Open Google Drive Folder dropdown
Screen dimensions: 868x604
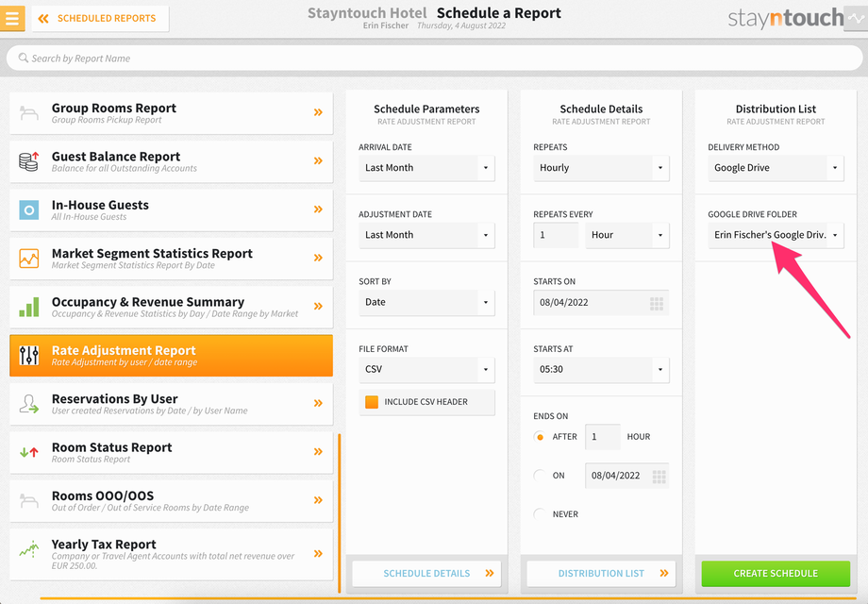[776, 235]
